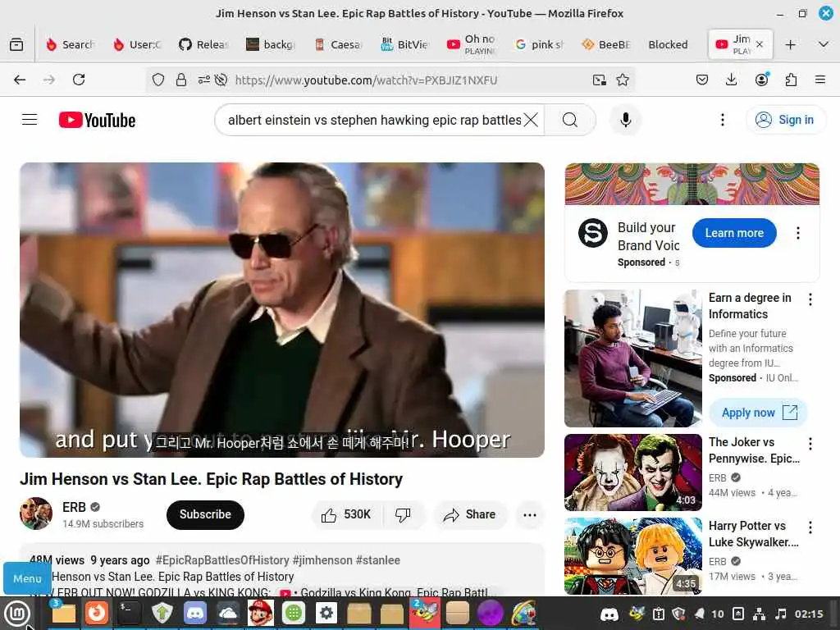This screenshot has width=840, height=630.
Task: Open the Files folder taskbar icon
Action: point(64,613)
